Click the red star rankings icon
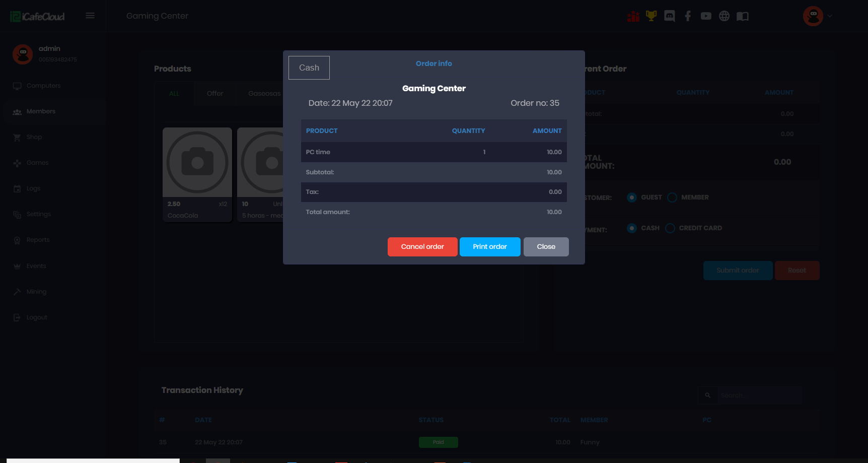868x463 pixels. coord(633,17)
